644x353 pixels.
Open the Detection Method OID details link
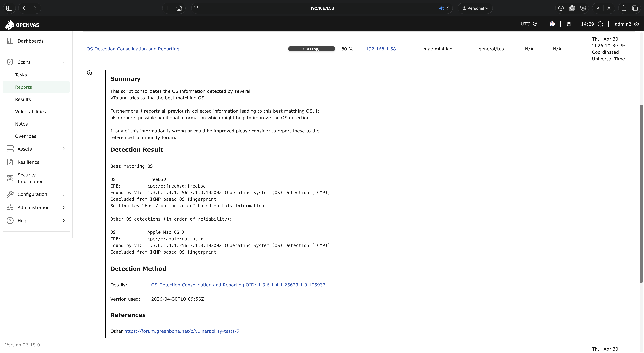pos(238,285)
